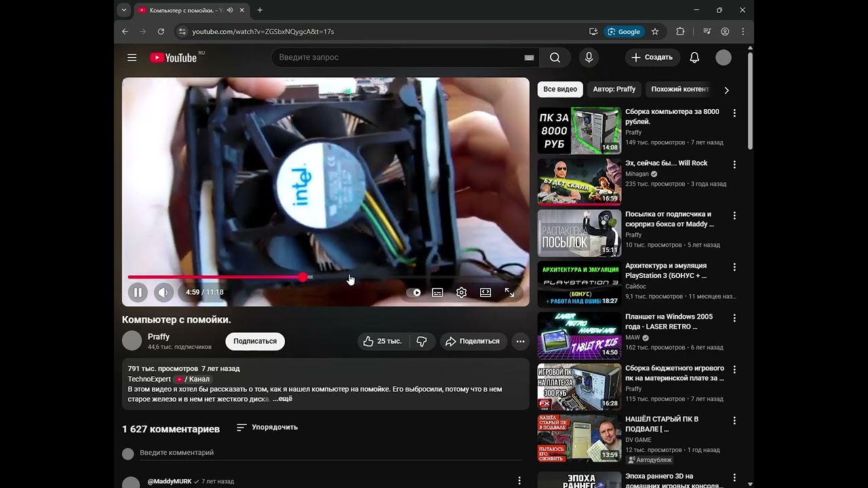The width and height of the screenshot is (868, 488).
Task: Open Chrome extensions puzzle icon
Action: click(680, 31)
